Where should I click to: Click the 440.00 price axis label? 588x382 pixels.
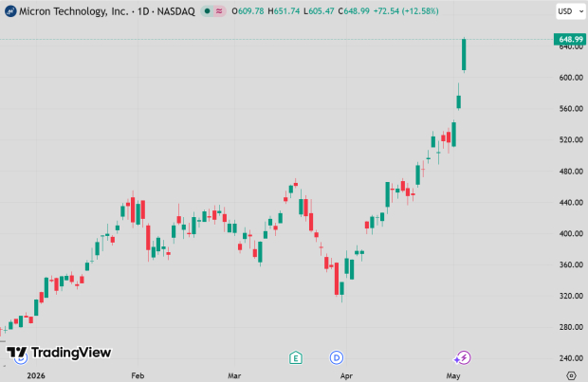click(x=571, y=203)
